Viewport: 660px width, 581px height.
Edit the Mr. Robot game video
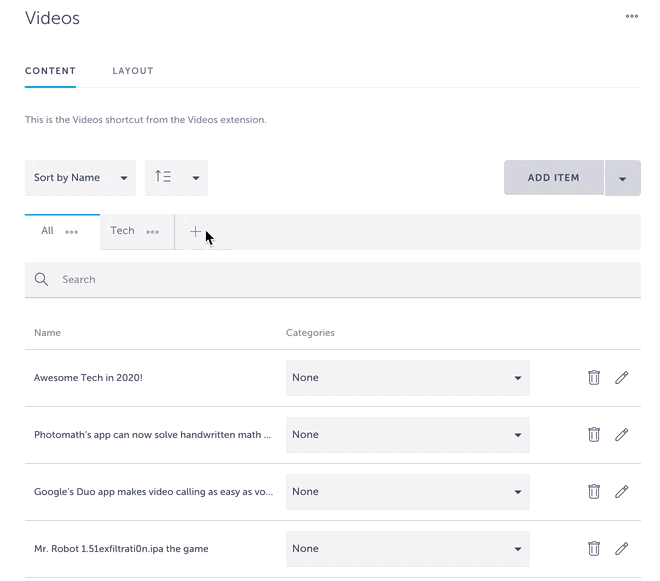pyautogui.click(x=621, y=548)
